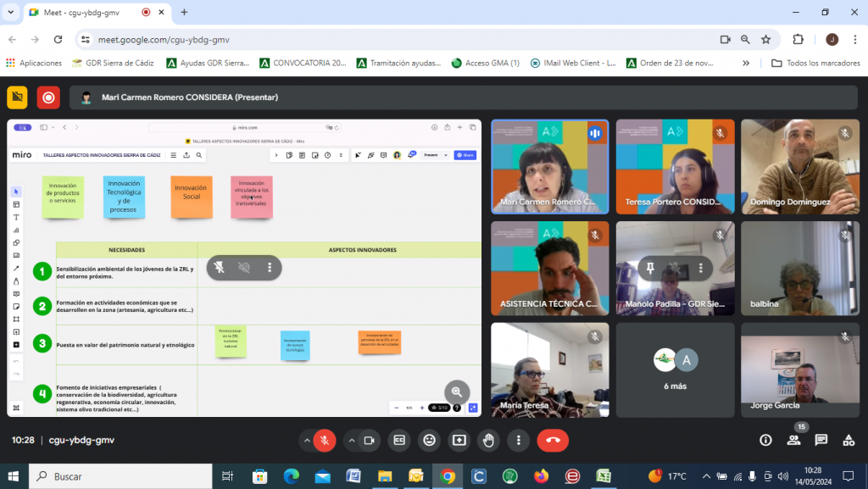
Task: Click the Chrome zoom magnifier icon
Action: pos(745,39)
